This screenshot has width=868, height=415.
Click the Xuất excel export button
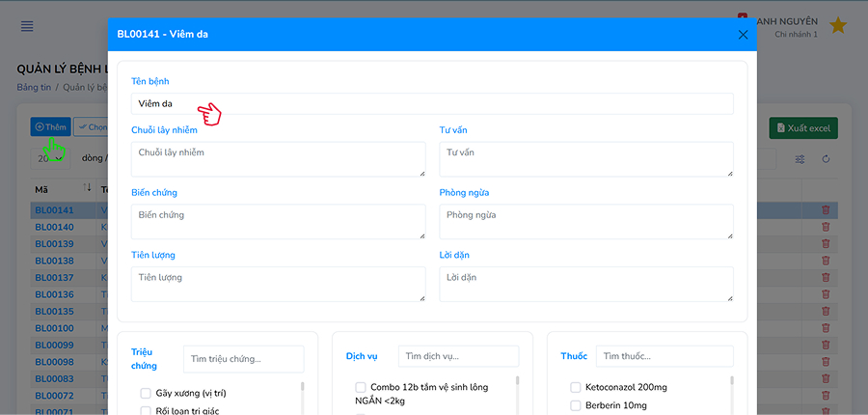pyautogui.click(x=803, y=128)
